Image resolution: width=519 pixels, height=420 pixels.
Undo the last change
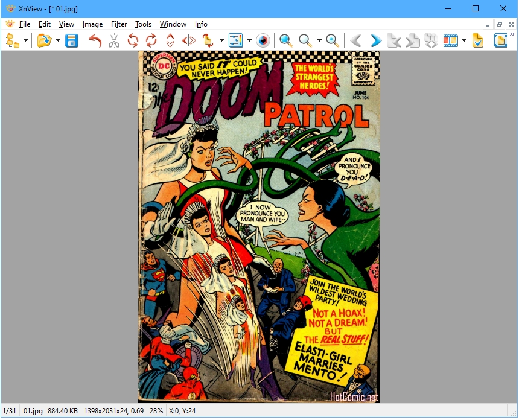click(x=95, y=40)
